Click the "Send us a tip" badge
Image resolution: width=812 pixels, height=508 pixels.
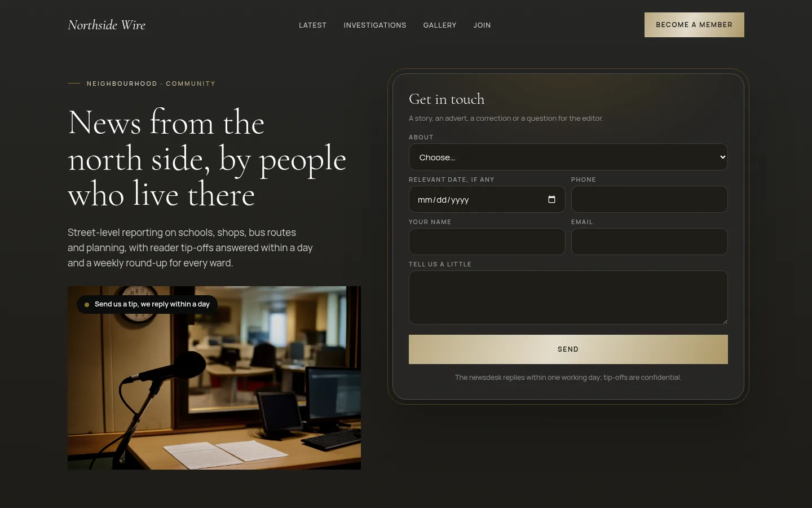click(147, 304)
